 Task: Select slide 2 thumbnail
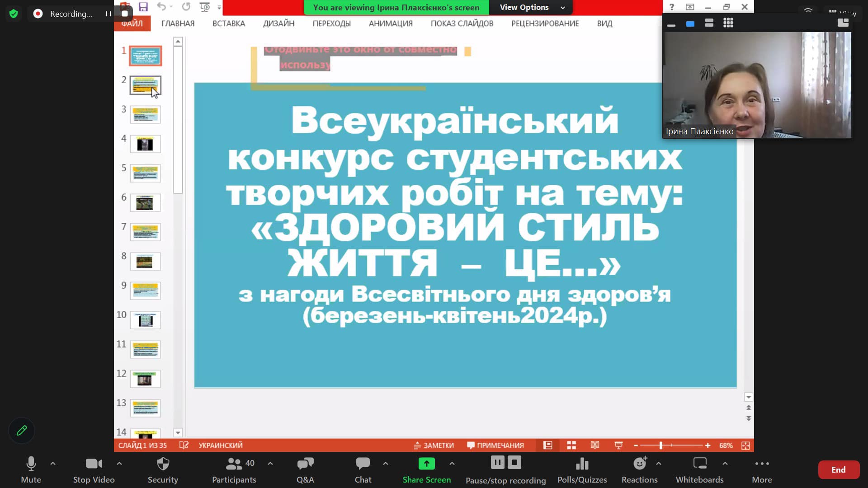pyautogui.click(x=145, y=85)
